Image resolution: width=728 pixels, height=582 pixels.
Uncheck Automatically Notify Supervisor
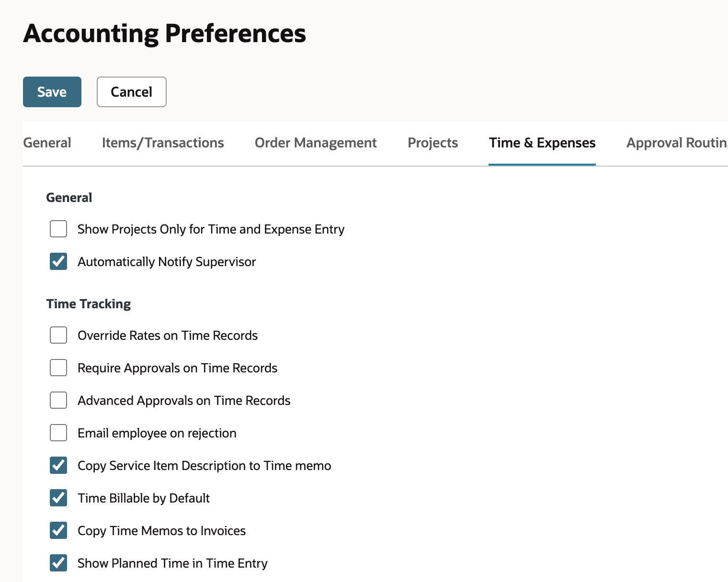click(x=58, y=261)
